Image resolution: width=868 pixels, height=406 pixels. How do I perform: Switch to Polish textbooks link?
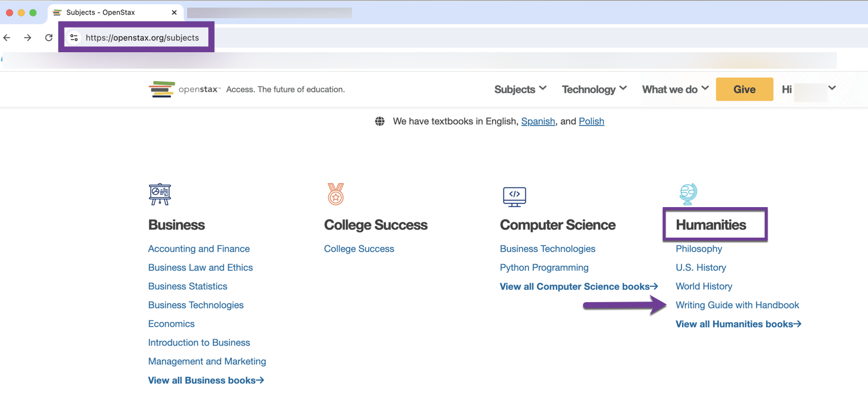tap(591, 121)
